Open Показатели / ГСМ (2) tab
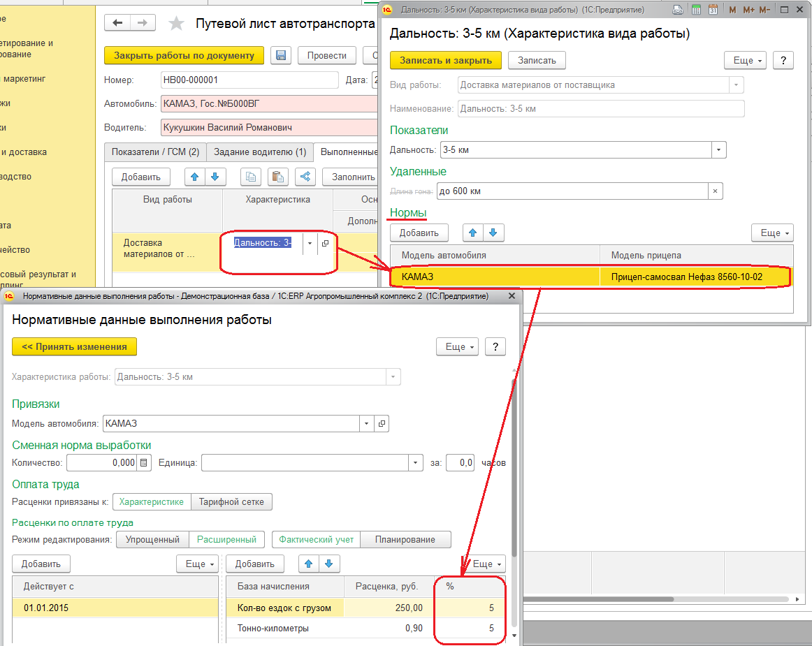Viewport: 812px width, 646px height. pyautogui.click(x=155, y=152)
